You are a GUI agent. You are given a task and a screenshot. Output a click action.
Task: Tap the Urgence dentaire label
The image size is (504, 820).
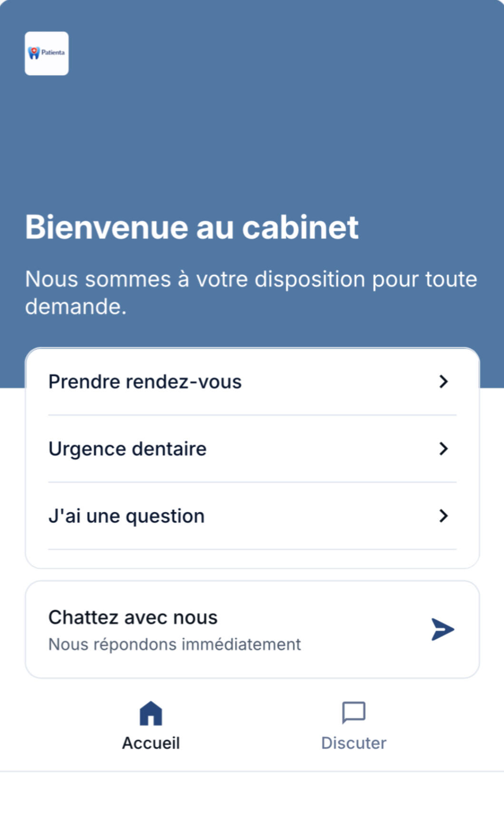tap(127, 449)
